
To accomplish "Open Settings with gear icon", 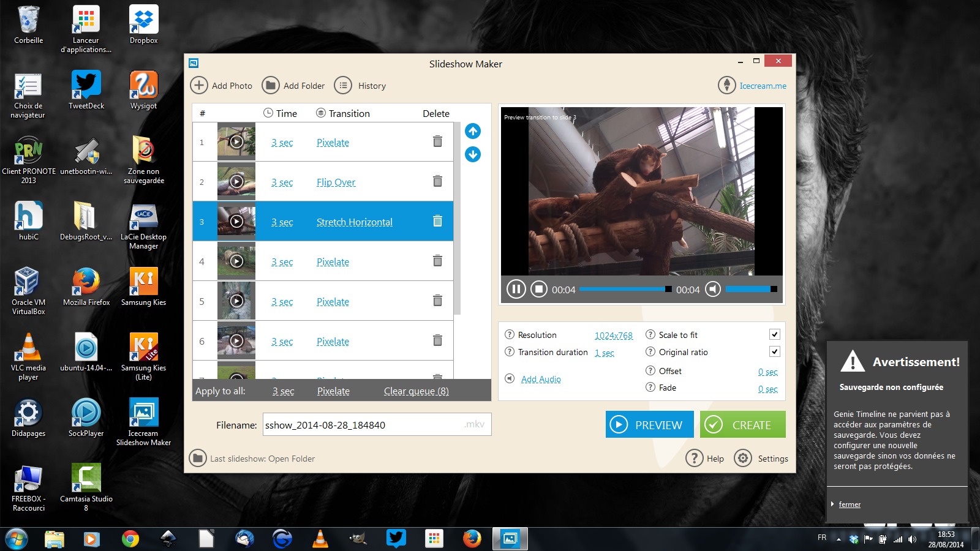I will (x=743, y=458).
